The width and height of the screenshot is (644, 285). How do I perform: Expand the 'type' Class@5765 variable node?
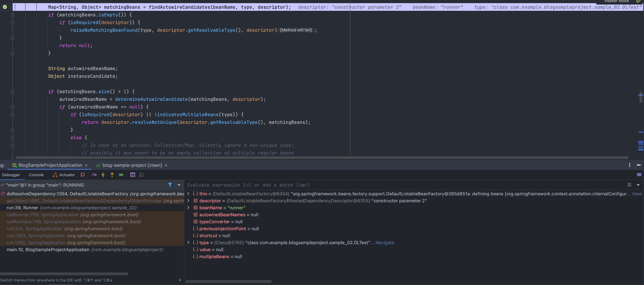188,243
